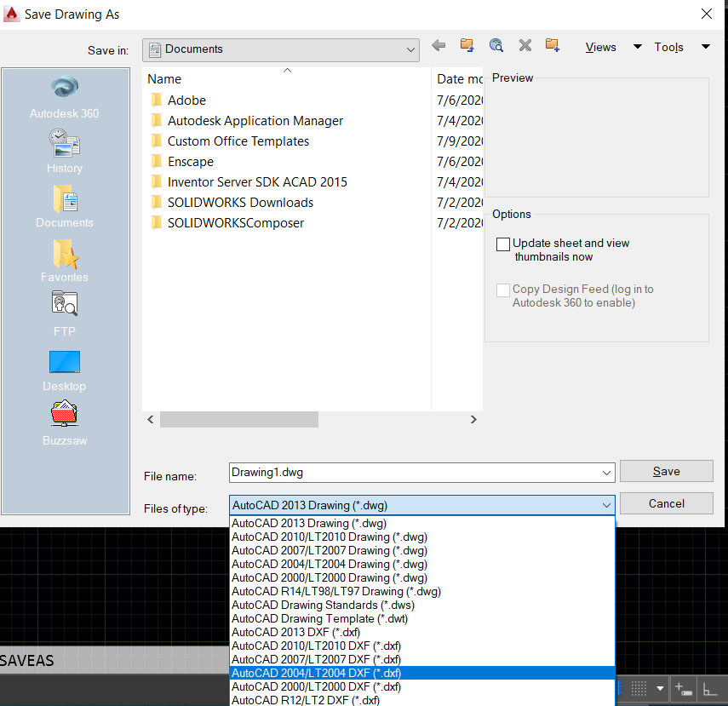Viewport: 728px width, 706px height.
Task: Expand the File name dropdown
Action: [607, 473]
